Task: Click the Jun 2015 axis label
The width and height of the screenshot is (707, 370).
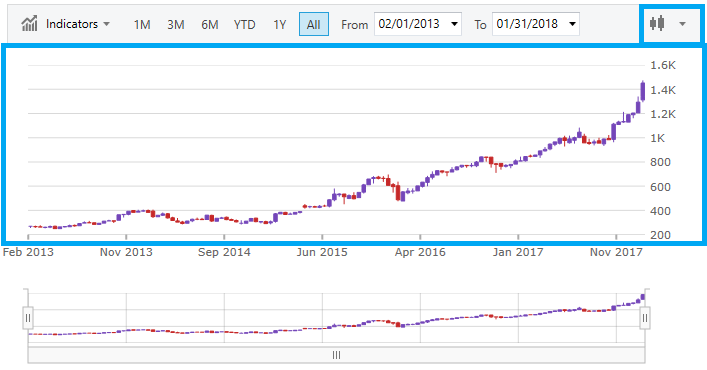Action: (x=322, y=252)
